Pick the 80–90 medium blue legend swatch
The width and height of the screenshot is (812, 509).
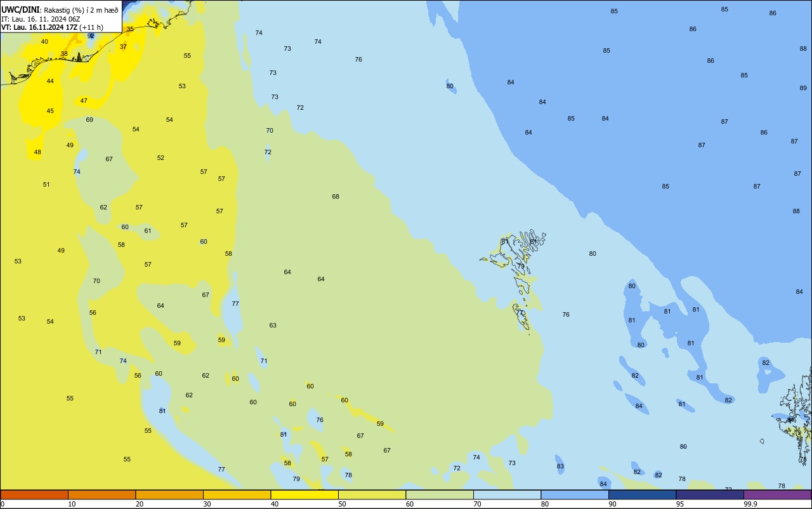click(x=575, y=494)
